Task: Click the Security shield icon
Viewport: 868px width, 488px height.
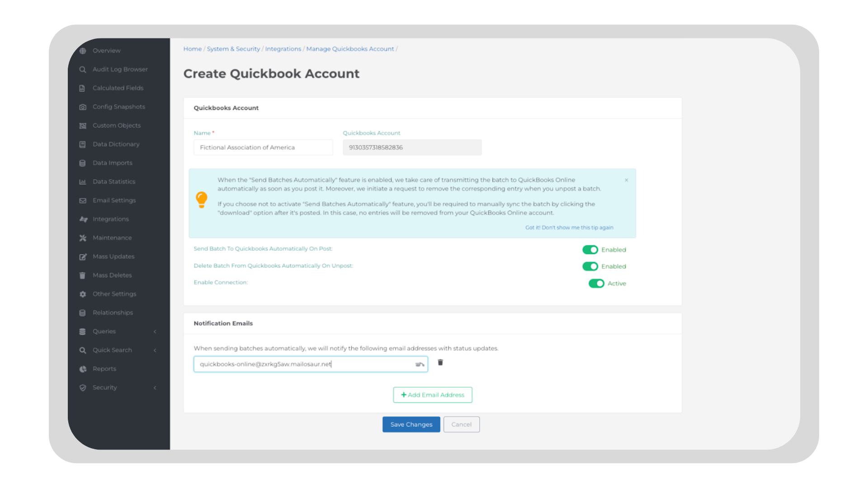Action: click(83, 388)
